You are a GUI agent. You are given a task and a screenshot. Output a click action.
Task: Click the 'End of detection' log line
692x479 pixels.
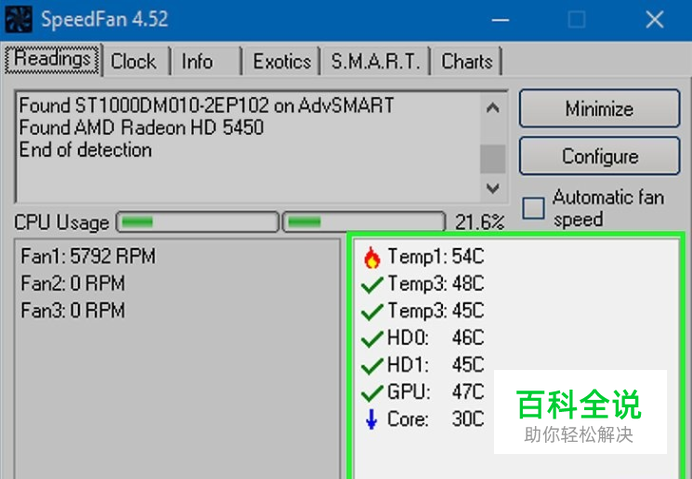(x=86, y=150)
